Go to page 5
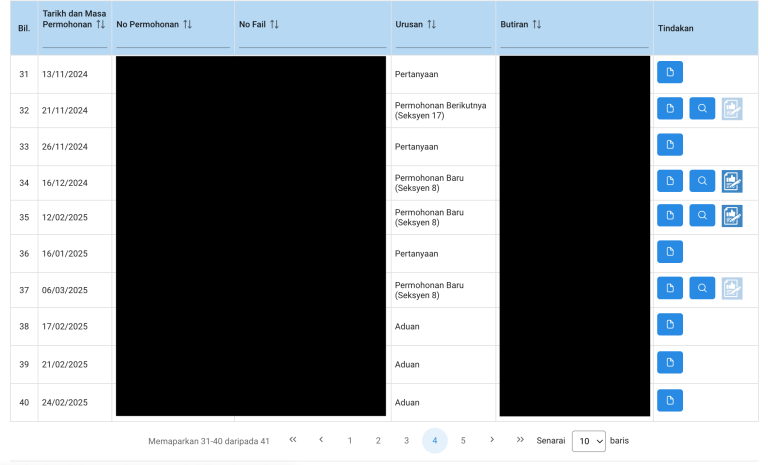768x465 pixels. point(463,441)
